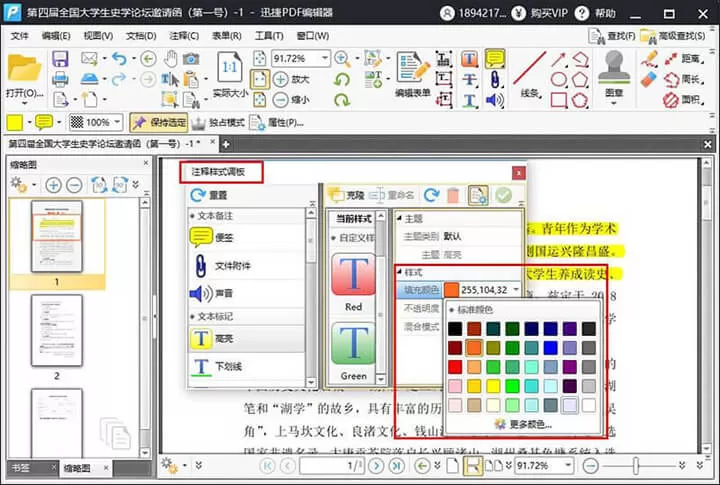
Task: Select the page 2 thumbnail
Action: pos(56,331)
